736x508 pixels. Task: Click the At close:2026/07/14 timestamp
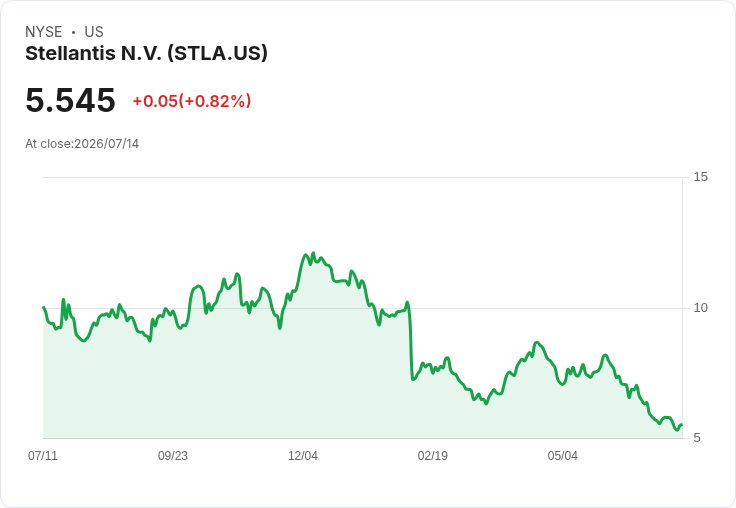pyautogui.click(x=82, y=144)
